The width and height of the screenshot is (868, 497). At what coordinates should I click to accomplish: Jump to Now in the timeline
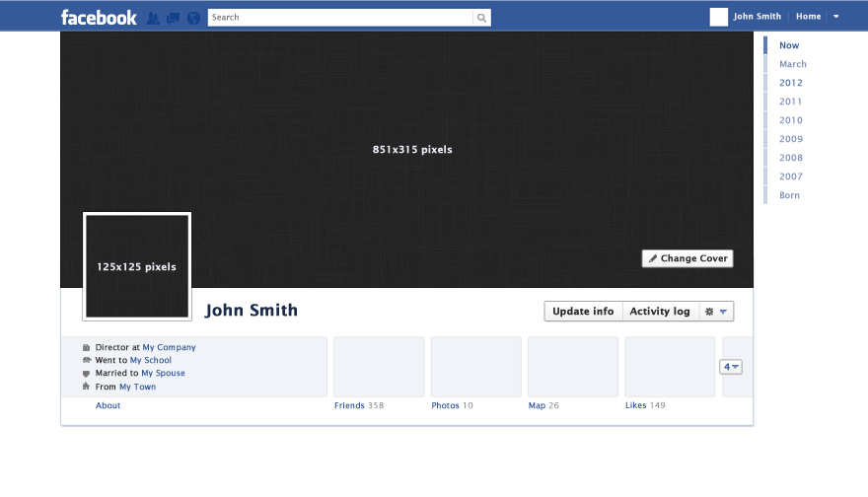[x=789, y=45]
